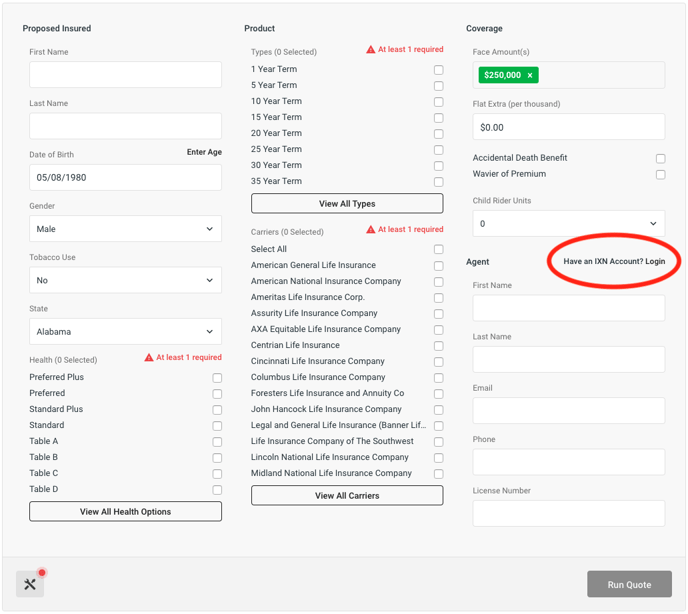Select John Hancock Life Insurance Company
This screenshot has width=688, height=614.
(x=438, y=410)
